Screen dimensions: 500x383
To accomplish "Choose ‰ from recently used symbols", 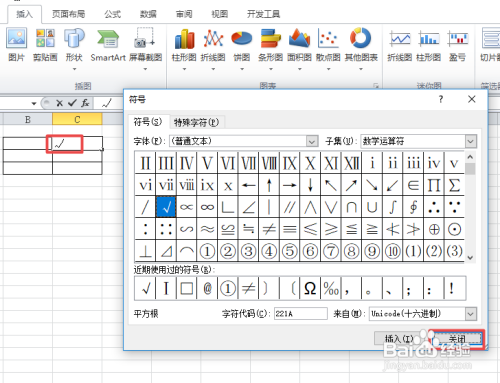I will point(331,288).
